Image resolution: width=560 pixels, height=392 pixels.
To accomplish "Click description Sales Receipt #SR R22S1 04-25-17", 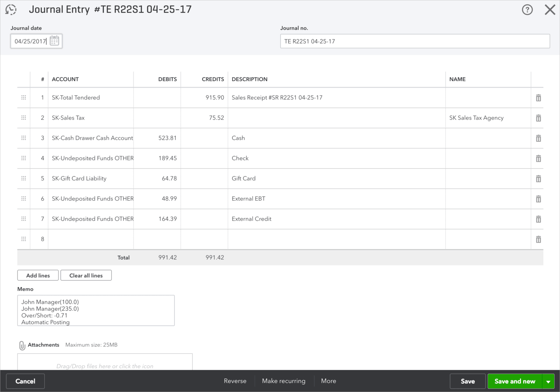I will 277,98.
